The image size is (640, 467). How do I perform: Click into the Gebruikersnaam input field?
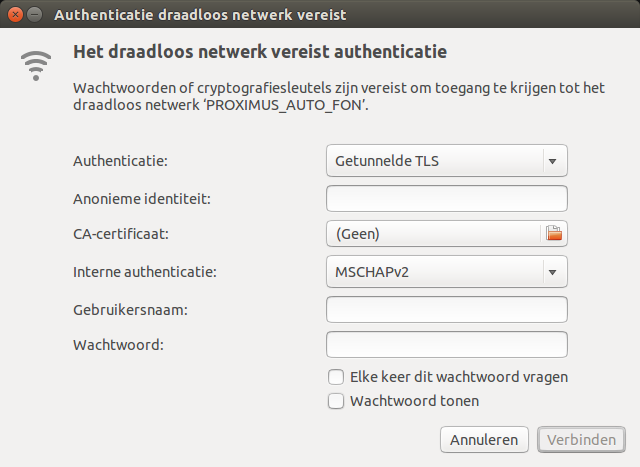pos(447,309)
